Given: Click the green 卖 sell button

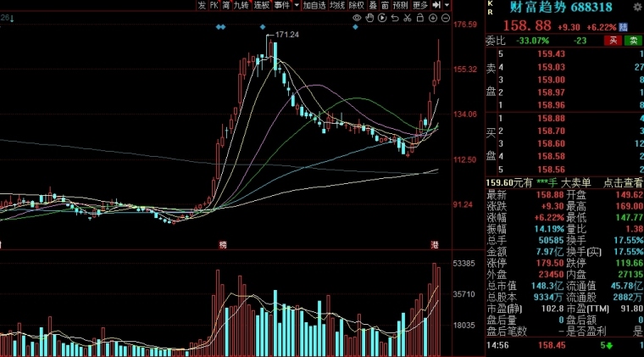Looking at the screenshot, I should pyautogui.click(x=634, y=40).
